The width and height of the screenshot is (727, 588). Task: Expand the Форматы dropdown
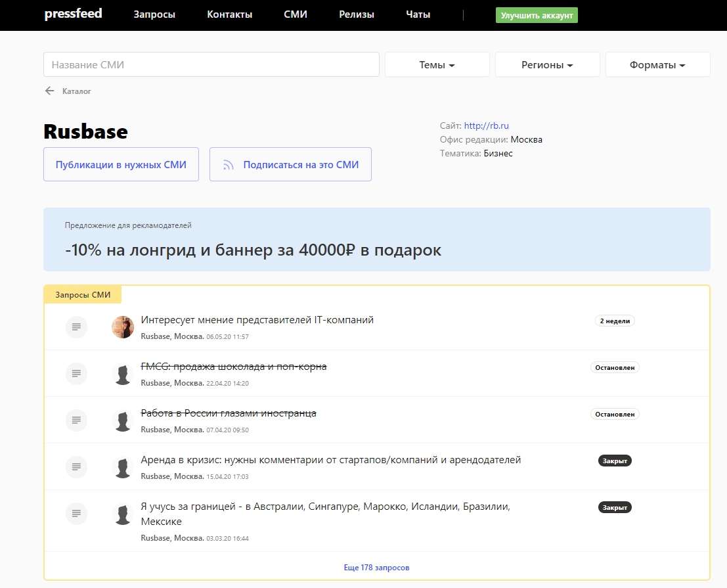coord(657,65)
